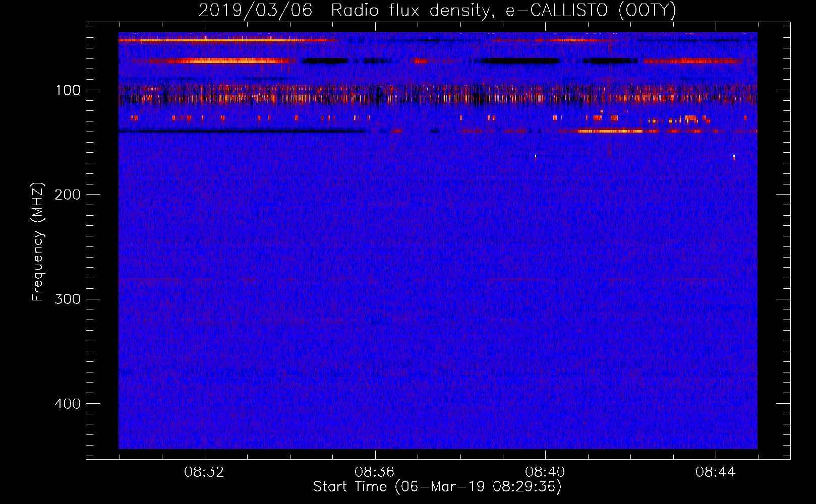The image size is (816, 504).
Task: Click the 08:40 time tick label
Action: 545,472
